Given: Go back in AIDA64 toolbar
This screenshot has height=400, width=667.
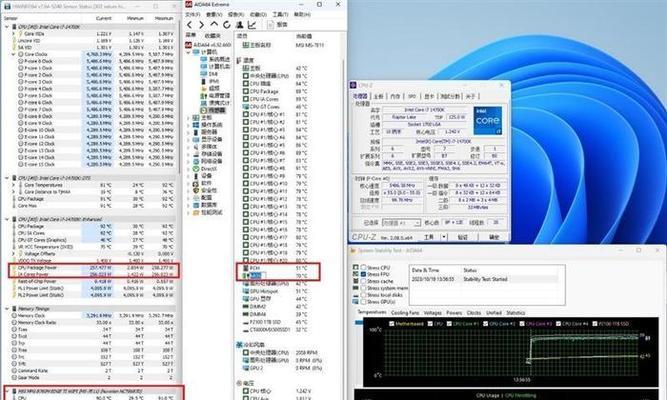Looking at the screenshot, I should click(x=190, y=25).
